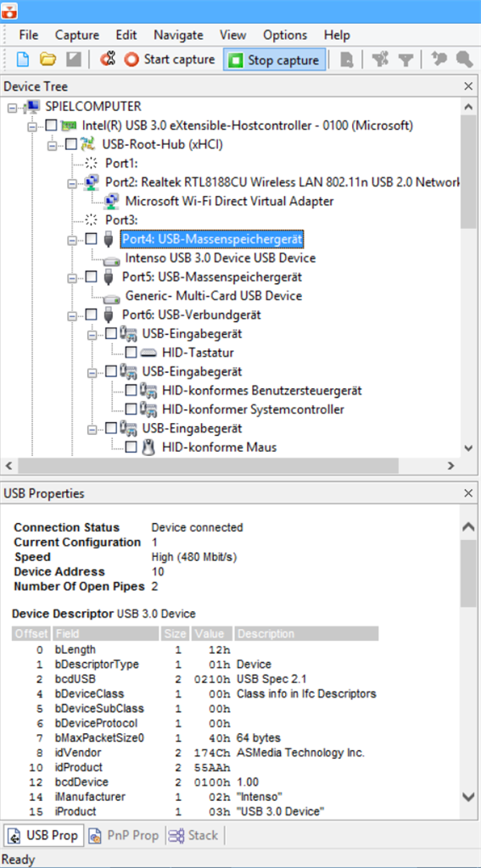Image resolution: width=481 pixels, height=868 pixels.
Task: Click the SPIELCOMPUTER computer icon
Action: point(33,106)
